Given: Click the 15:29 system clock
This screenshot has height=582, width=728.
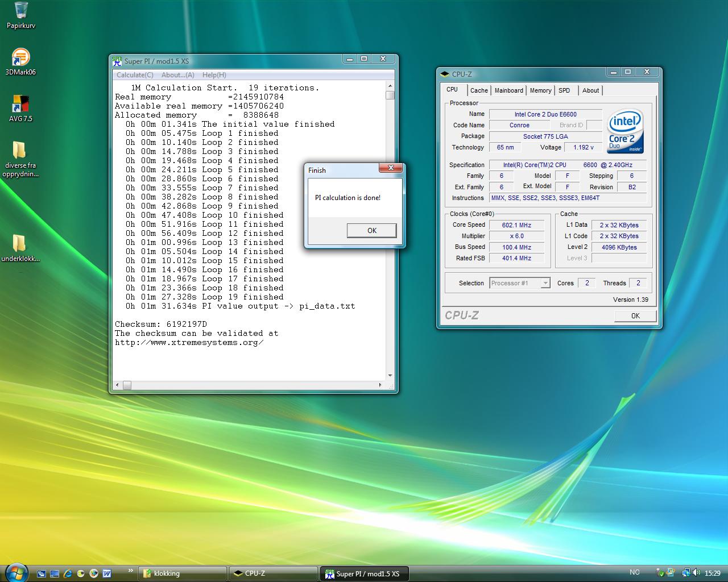Looking at the screenshot, I should point(712,573).
